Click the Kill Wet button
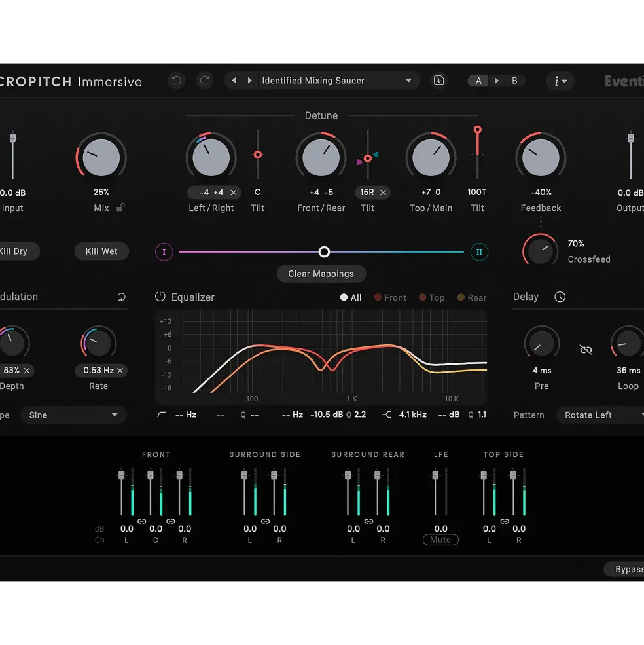Image resolution: width=644 pixels, height=645 pixels. [x=101, y=251]
